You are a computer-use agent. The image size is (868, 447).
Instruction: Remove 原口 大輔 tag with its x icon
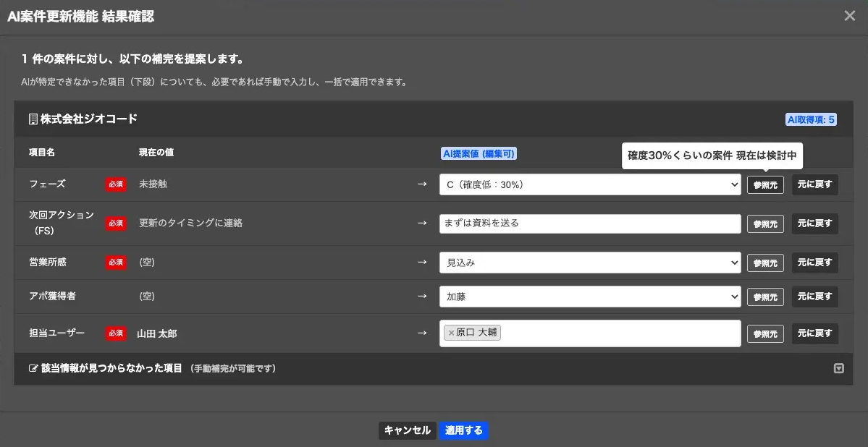point(451,333)
